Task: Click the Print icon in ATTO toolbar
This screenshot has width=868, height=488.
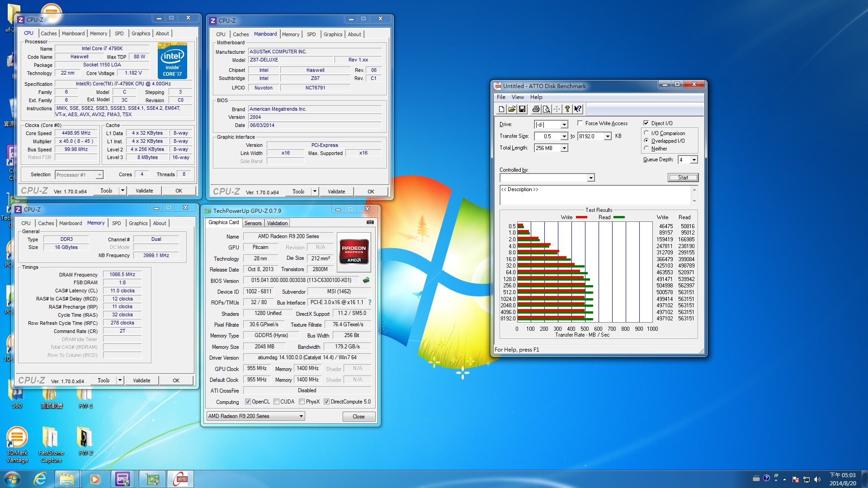Action: [536, 109]
